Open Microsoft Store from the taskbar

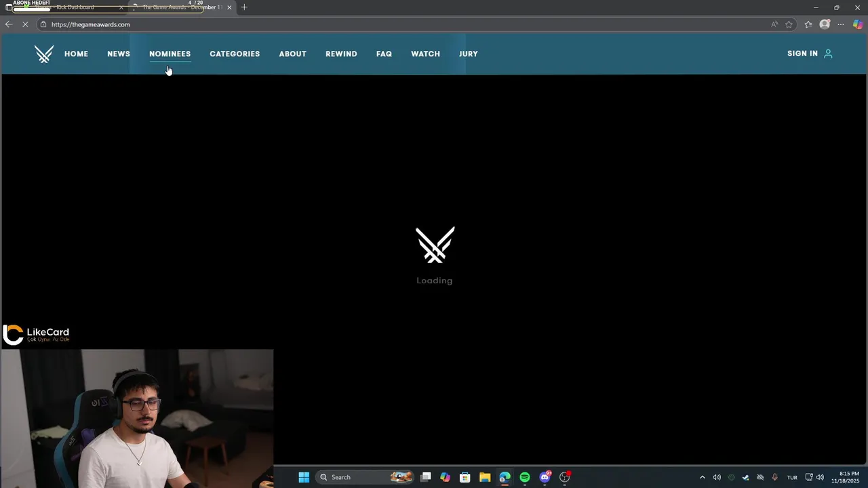(x=465, y=477)
